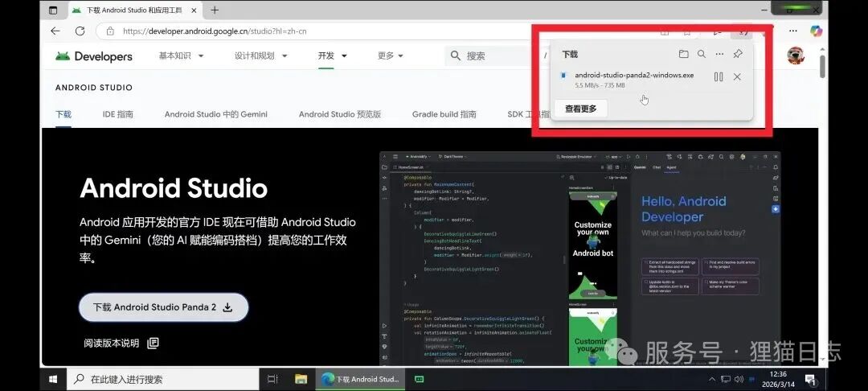The image size is (868, 391).
Task: Open the volume tray icon
Action: (739, 380)
